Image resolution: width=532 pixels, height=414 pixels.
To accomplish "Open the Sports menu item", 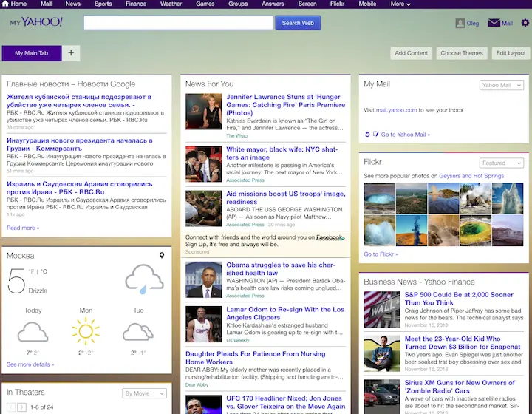I will pyautogui.click(x=103, y=4).
